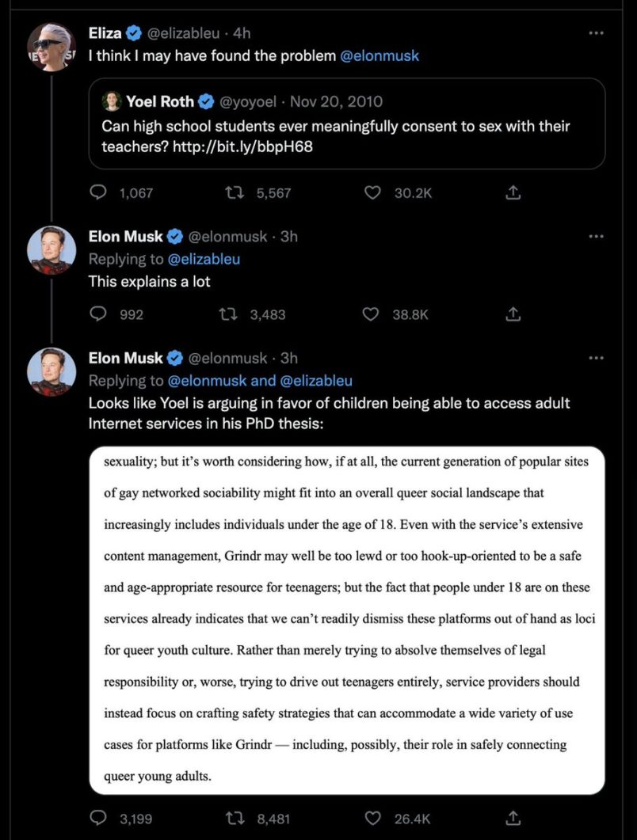
Task: Share Eliza's tweet via share icon
Action: (x=513, y=192)
